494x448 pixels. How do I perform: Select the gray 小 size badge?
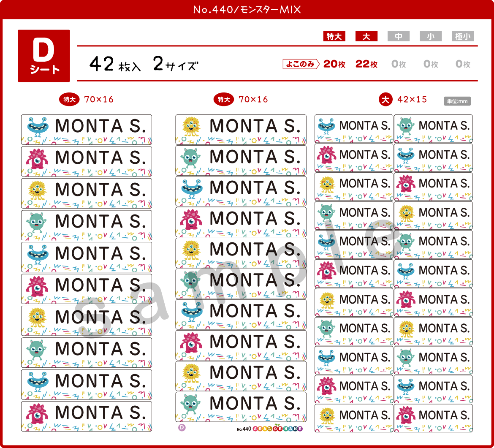431,36
